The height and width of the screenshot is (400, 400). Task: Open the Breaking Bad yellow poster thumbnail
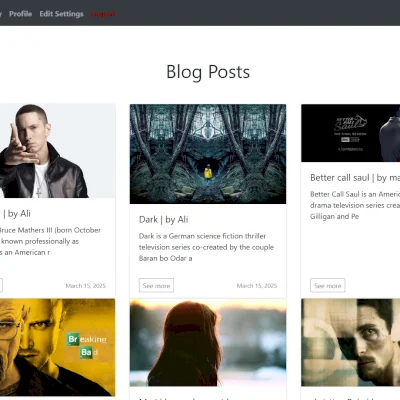(x=57, y=347)
